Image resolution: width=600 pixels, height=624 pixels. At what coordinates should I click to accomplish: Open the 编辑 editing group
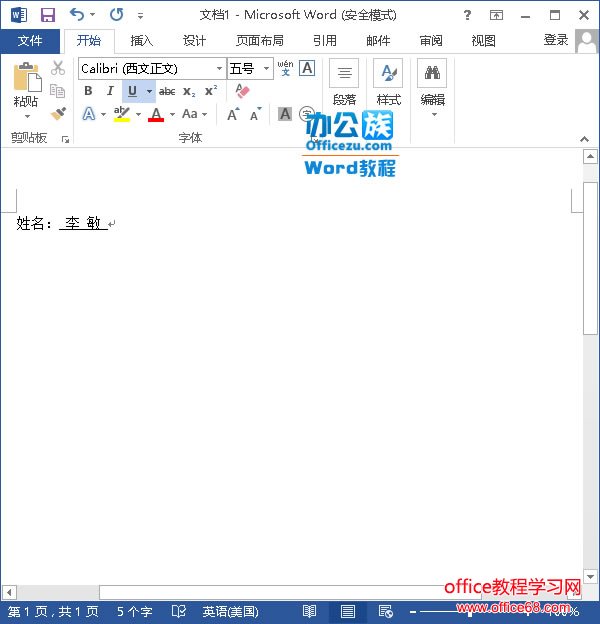(432, 88)
